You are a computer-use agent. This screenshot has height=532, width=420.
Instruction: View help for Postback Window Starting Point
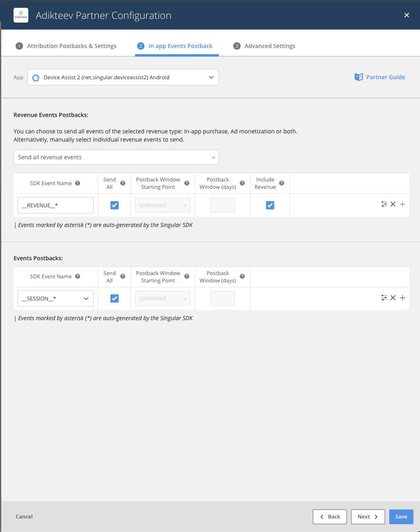coord(186,183)
